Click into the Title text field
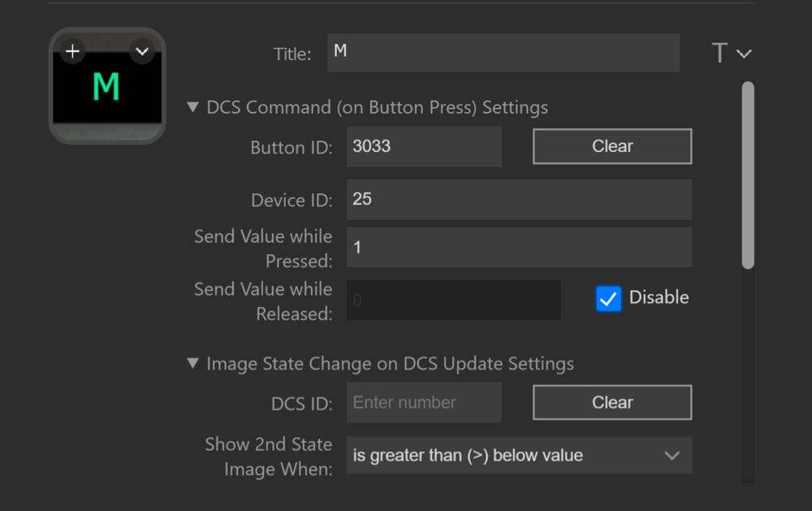This screenshot has width=812, height=511. (x=503, y=53)
